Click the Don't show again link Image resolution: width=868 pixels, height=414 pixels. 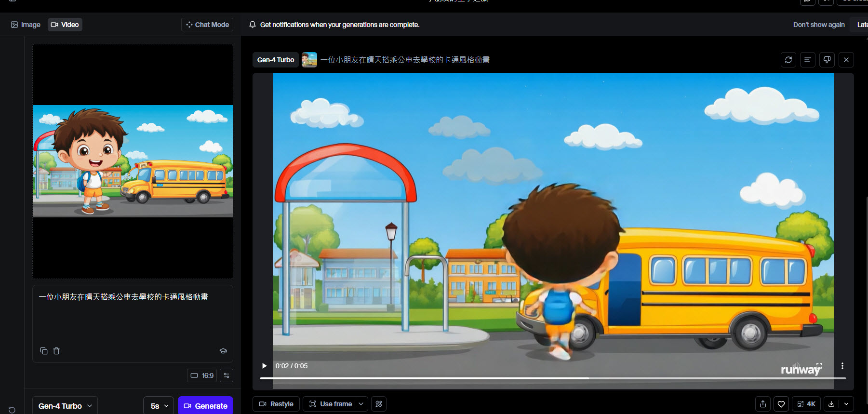click(x=818, y=25)
